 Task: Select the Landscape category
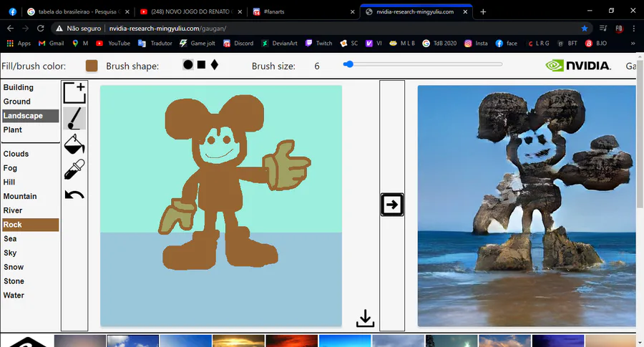pos(30,116)
